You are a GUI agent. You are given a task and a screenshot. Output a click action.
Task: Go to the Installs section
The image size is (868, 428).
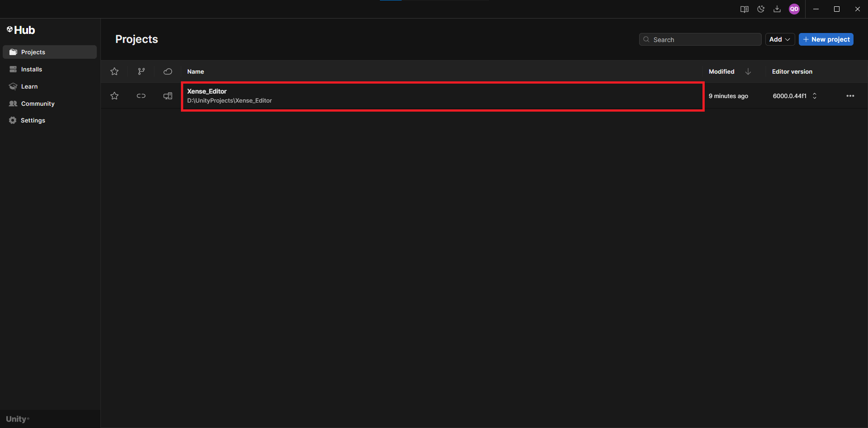(x=32, y=69)
